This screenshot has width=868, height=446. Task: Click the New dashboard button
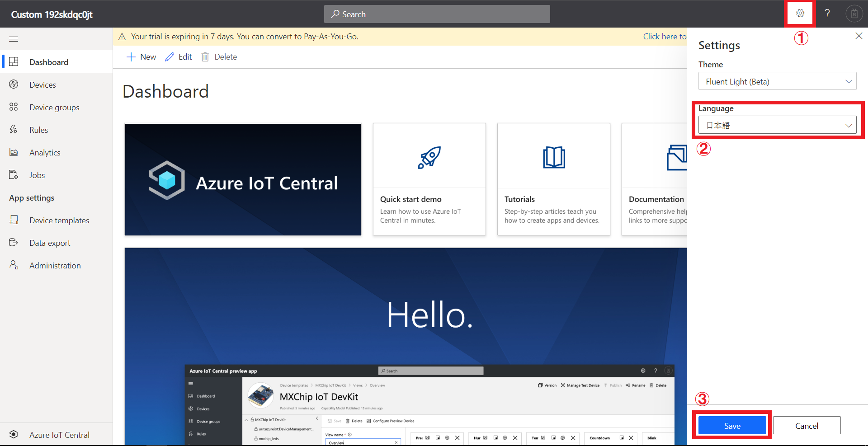[x=142, y=57]
